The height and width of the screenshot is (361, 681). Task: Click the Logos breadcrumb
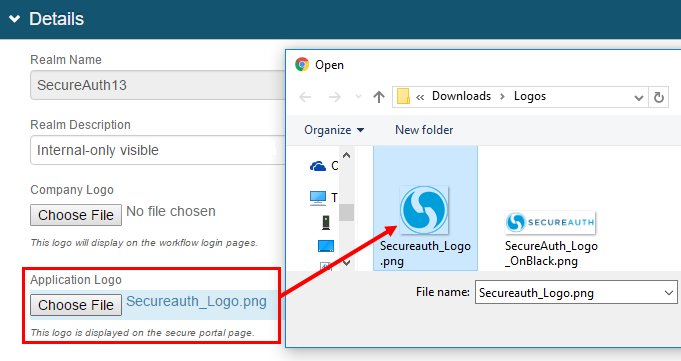coord(530,96)
